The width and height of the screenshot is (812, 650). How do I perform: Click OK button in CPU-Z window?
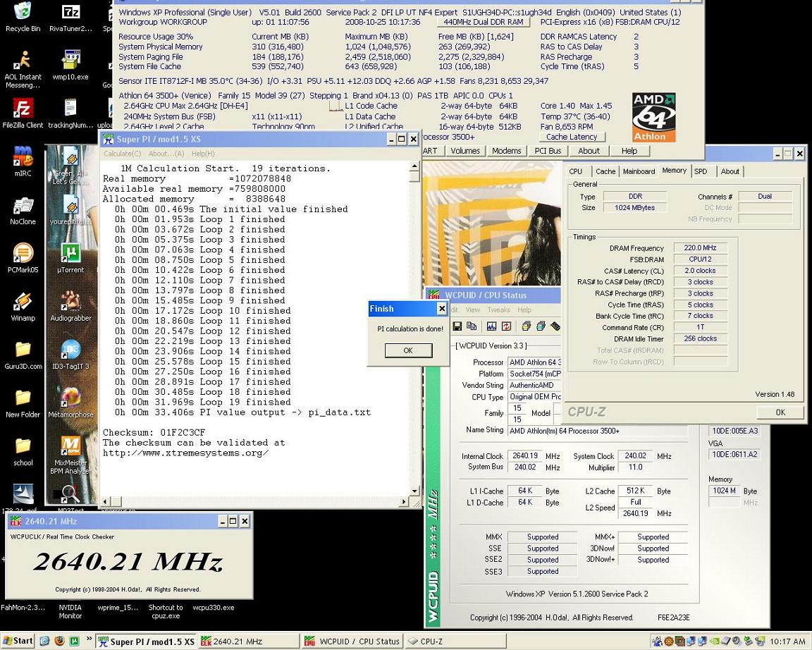click(x=780, y=412)
